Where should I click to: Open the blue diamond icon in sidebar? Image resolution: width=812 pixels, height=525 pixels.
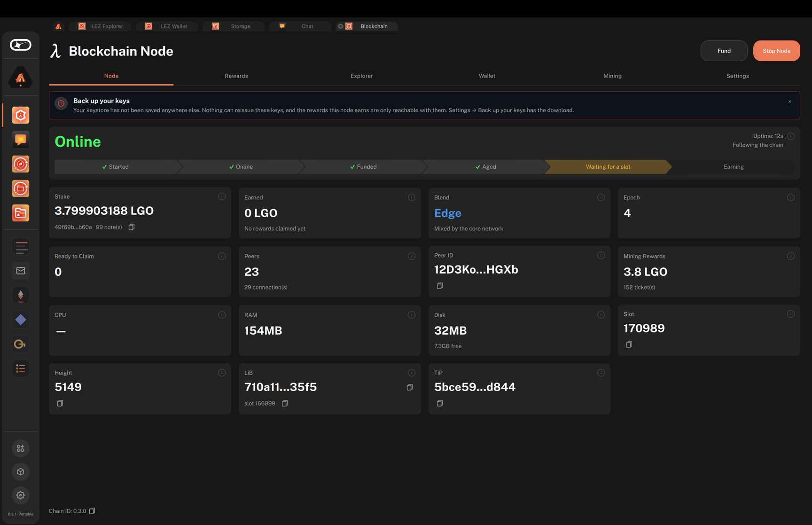point(21,320)
